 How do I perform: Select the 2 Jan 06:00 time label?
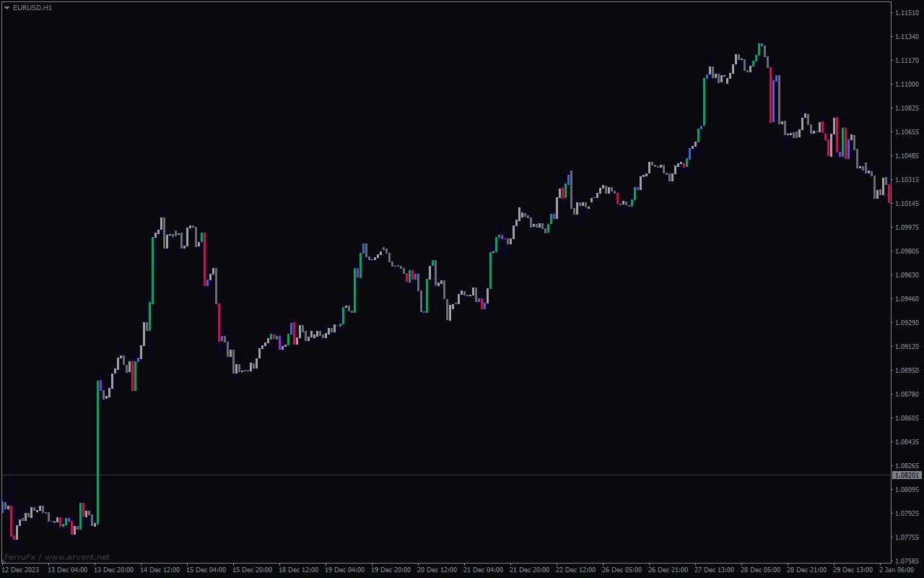pos(896,570)
